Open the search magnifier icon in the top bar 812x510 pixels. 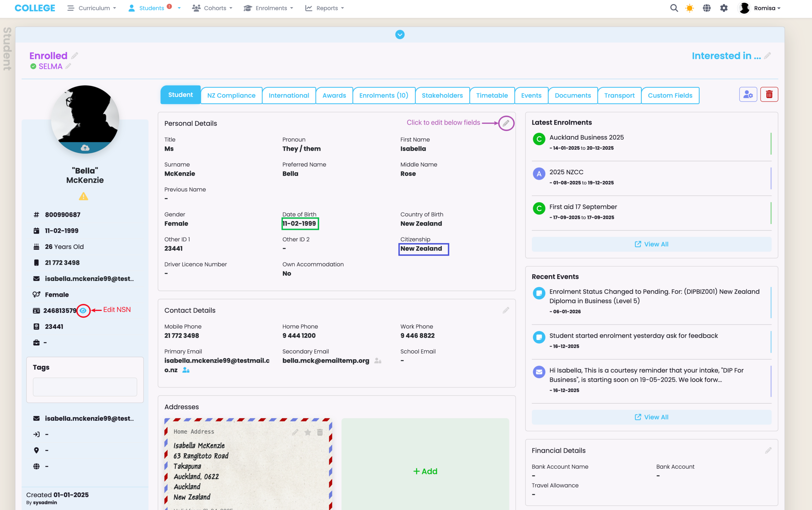point(674,8)
